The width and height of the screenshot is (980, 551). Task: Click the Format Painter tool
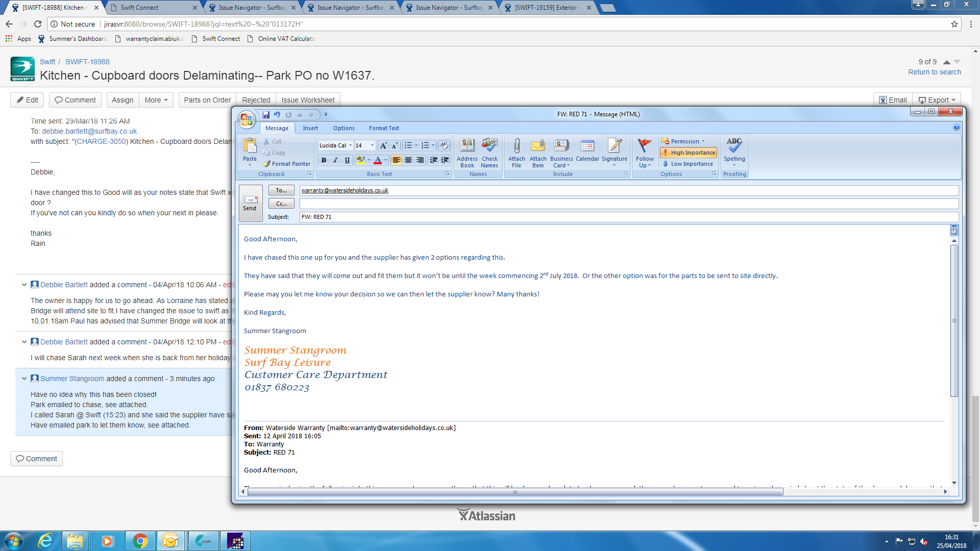[x=287, y=164]
